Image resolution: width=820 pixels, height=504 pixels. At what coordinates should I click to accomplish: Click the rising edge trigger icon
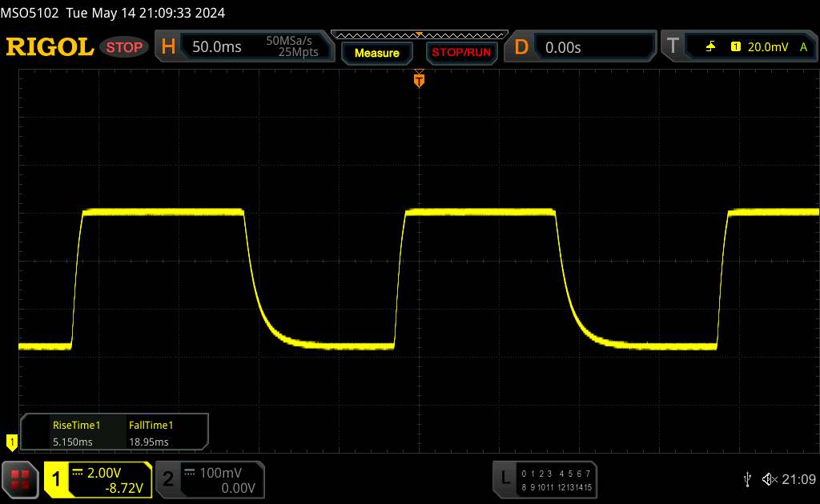710,47
